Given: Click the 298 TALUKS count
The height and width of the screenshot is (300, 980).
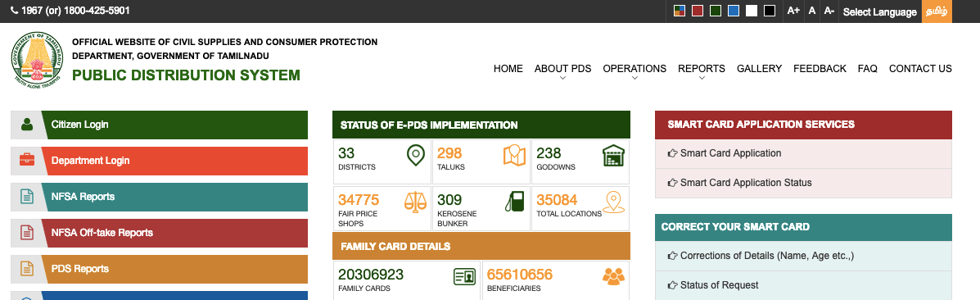Looking at the screenshot, I should (x=449, y=153).
